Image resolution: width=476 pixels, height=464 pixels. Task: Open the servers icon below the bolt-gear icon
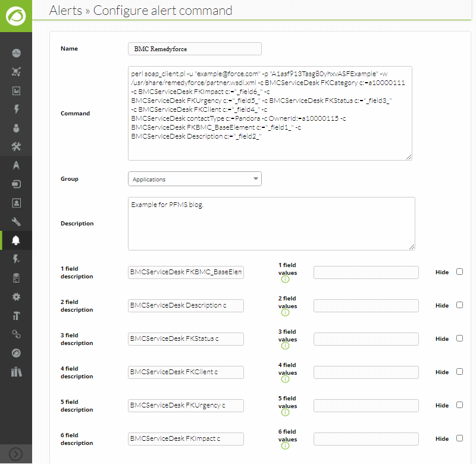(16, 278)
